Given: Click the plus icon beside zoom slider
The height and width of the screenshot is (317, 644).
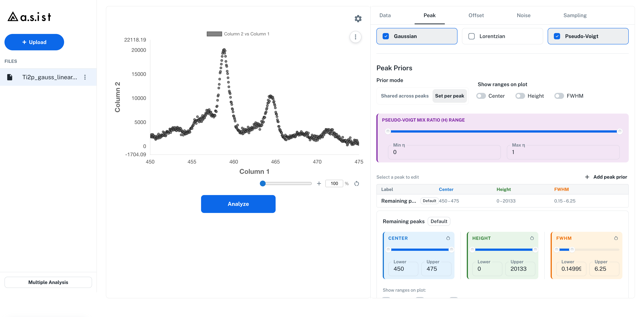Looking at the screenshot, I should tap(319, 183).
